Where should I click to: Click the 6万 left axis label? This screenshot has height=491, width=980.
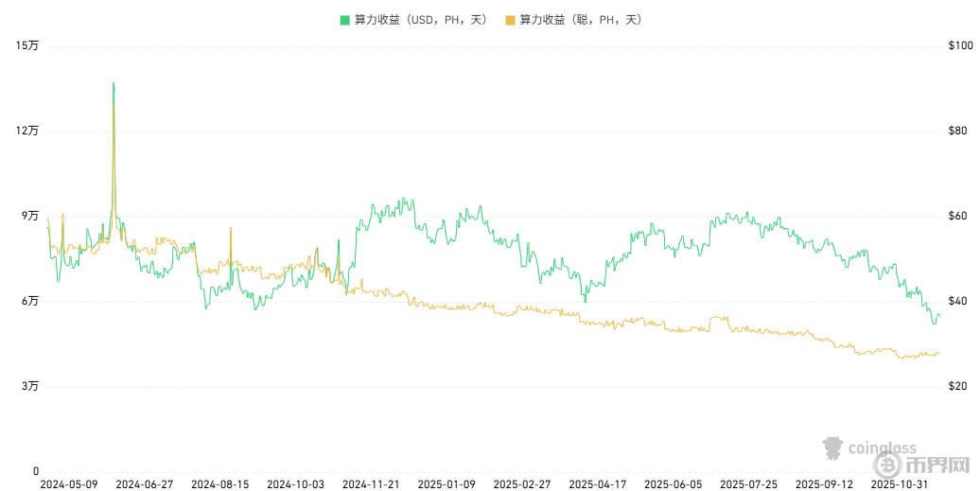pyautogui.click(x=30, y=301)
